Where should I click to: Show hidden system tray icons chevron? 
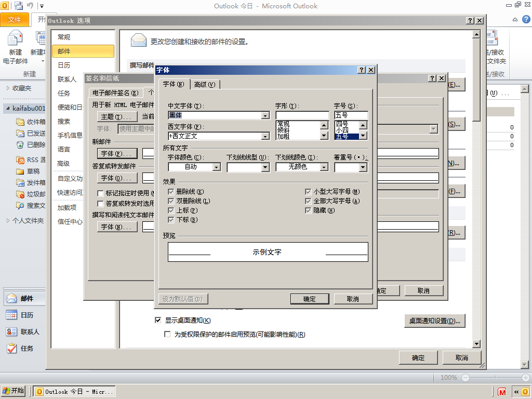(x=516, y=392)
